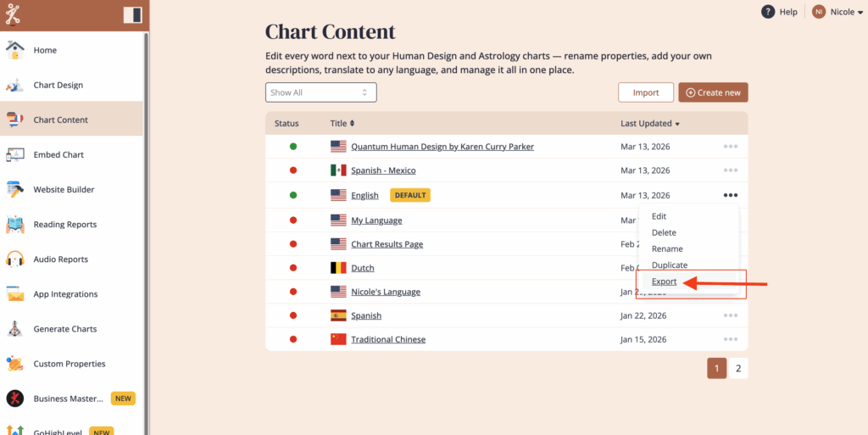
Task: Select Export from the context menu
Action: (x=665, y=282)
